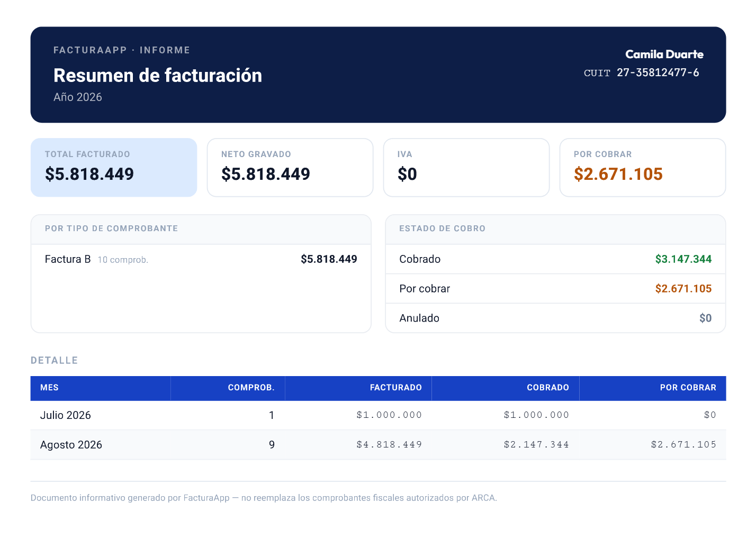Screen dimensions: 756x539
Task: Click the Cobrado amount $3.147.344
Action: click(683, 259)
